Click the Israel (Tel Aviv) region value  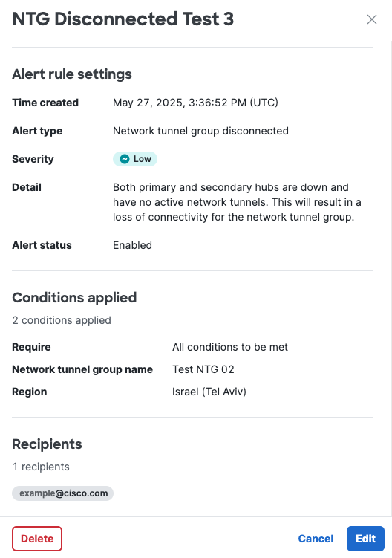point(209,392)
